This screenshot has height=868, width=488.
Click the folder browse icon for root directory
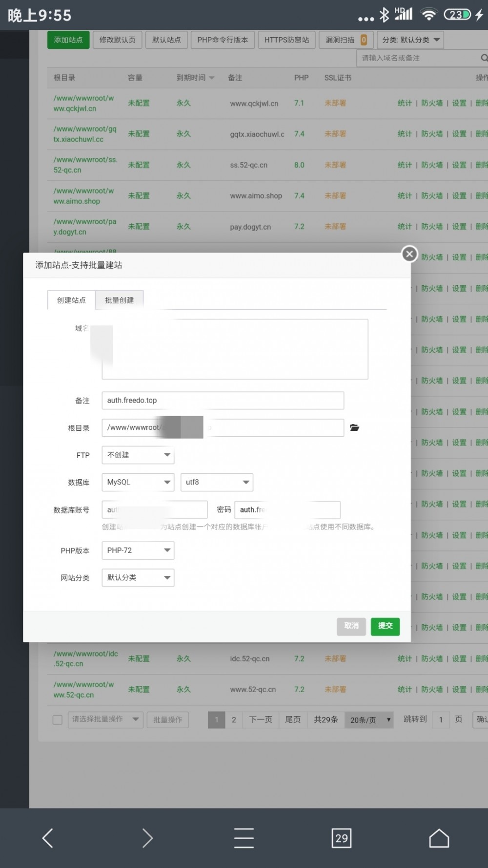[354, 428]
